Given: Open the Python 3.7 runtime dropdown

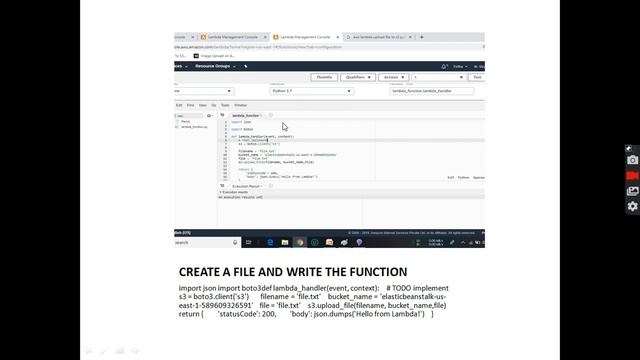Looking at the screenshot, I should [x=311, y=91].
